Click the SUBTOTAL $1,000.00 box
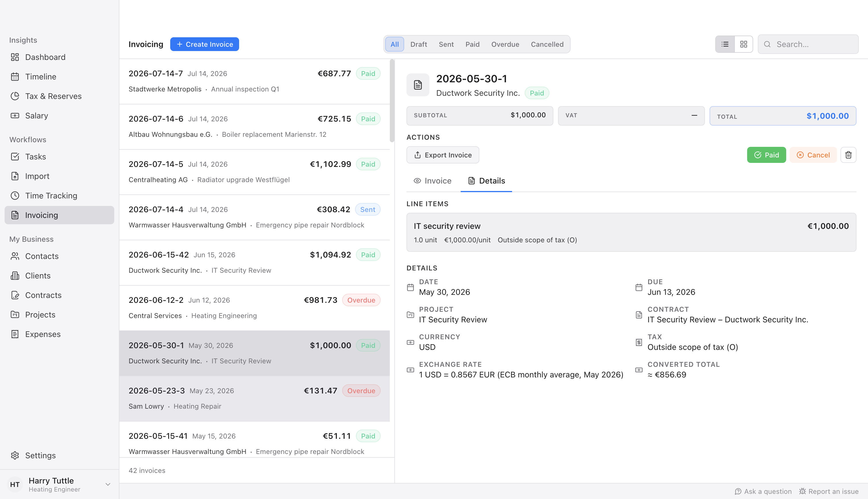 [x=479, y=116]
